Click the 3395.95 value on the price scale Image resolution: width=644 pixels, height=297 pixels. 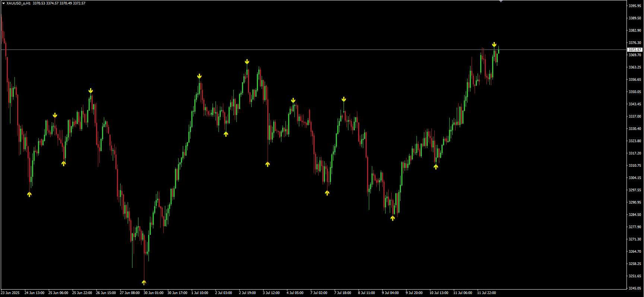635,6
